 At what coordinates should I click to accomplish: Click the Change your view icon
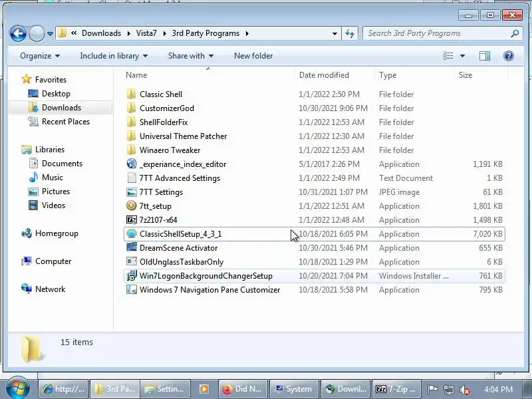(448, 56)
